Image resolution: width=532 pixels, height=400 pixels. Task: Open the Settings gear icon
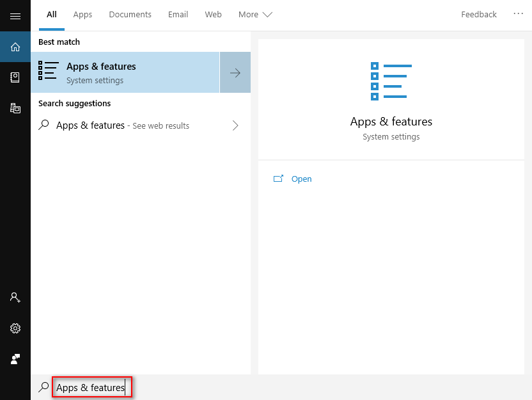[15, 328]
